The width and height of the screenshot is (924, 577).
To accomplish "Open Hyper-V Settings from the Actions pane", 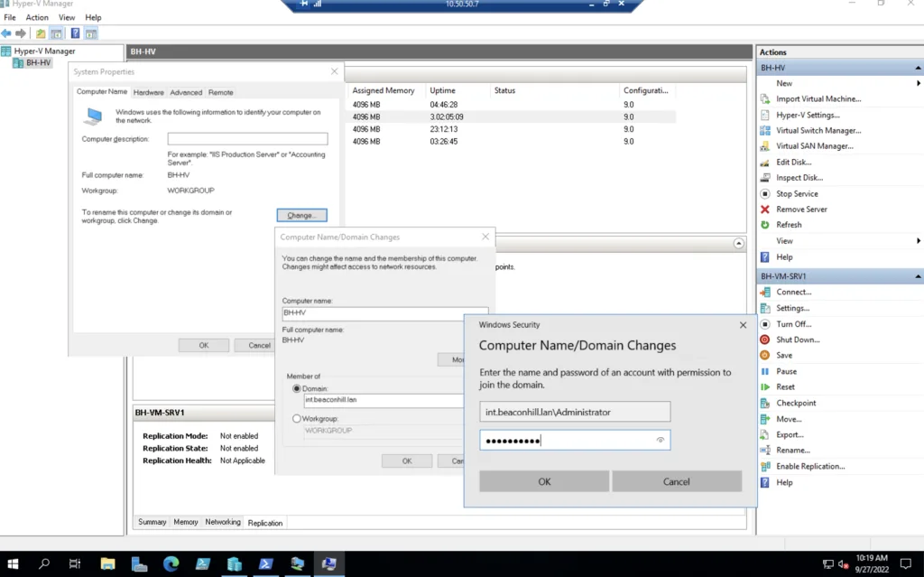I will [808, 115].
